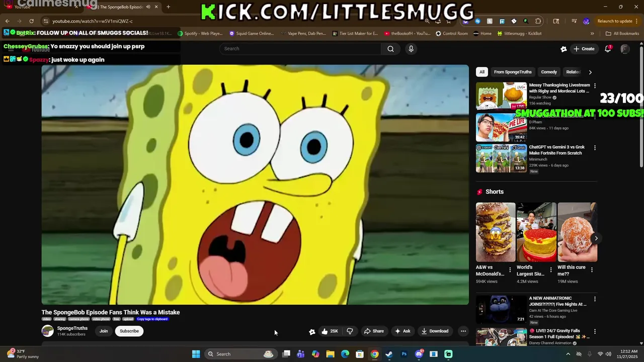Image resolution: width=644 pixels, height=362 pixels.
Task: Open File Explorer from the taskbar
Action: point(330,354)
